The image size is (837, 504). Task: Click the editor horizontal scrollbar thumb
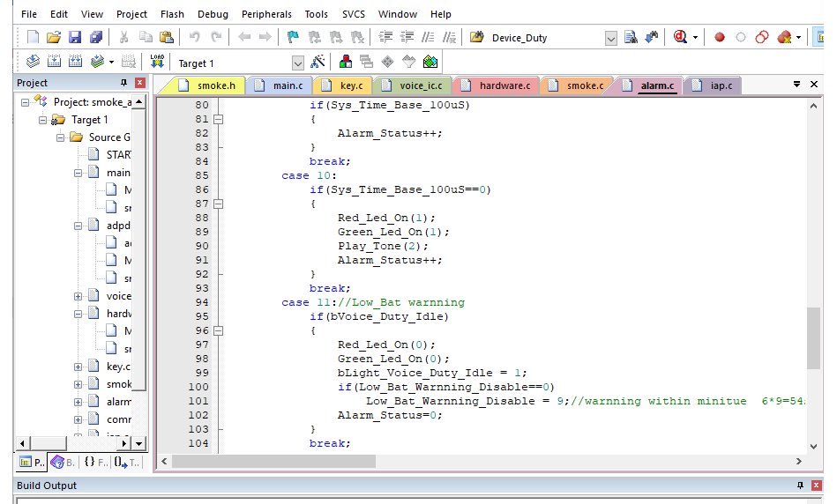(x=274, y=461)
